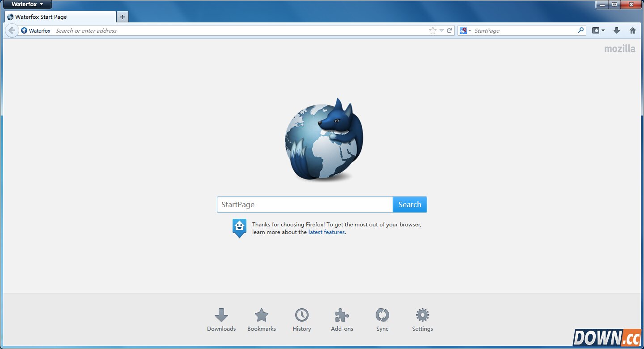644x349 pixels.
Task: Open the Sync icon
Action: (382, 315)
